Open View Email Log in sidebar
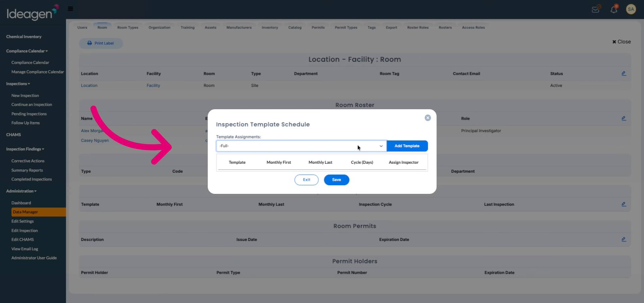This screenshot has height=303, width=644. tap(25, 249)
